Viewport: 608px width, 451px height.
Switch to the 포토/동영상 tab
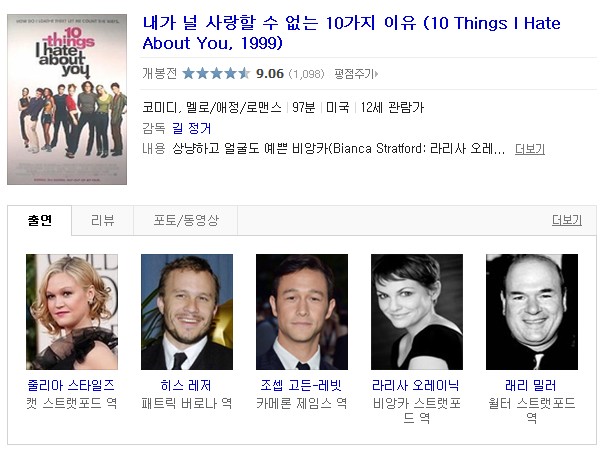[186, 220]
